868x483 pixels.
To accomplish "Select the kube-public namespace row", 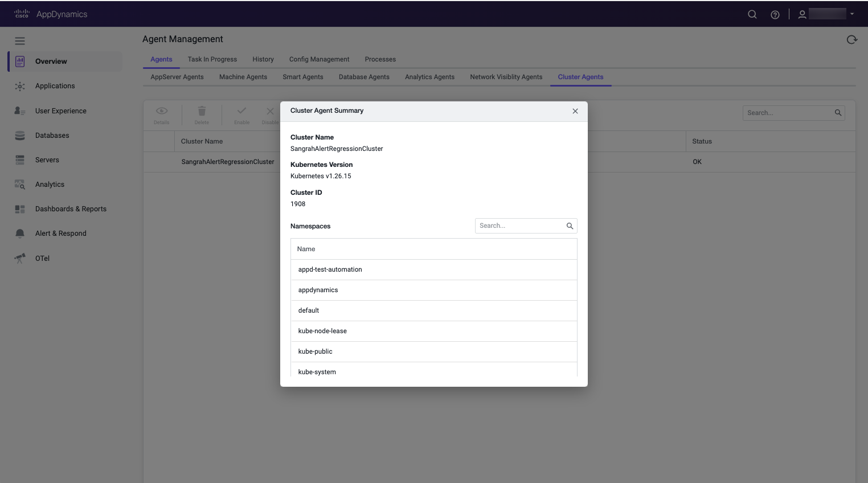I will 434,351.
